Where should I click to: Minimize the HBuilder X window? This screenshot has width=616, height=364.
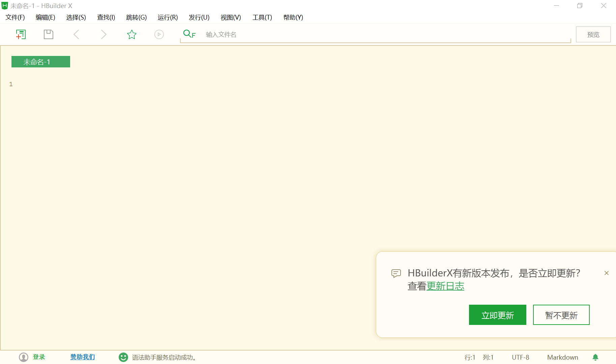(557, 6)
